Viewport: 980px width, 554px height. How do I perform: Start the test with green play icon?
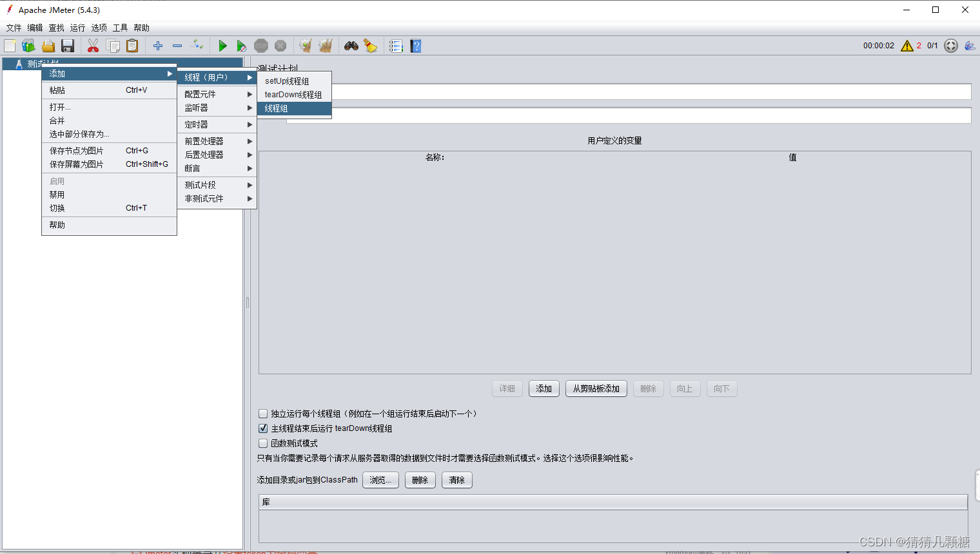pyautogui.click(x=222, y=46)
